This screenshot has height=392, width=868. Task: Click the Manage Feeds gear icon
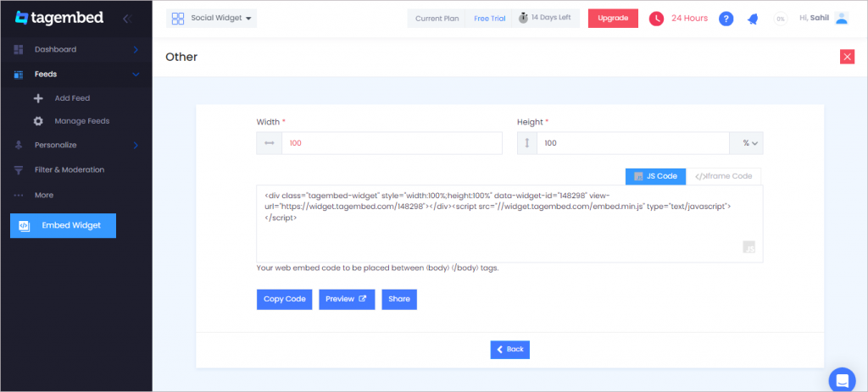pyautogui.click(x=38, y=121)
